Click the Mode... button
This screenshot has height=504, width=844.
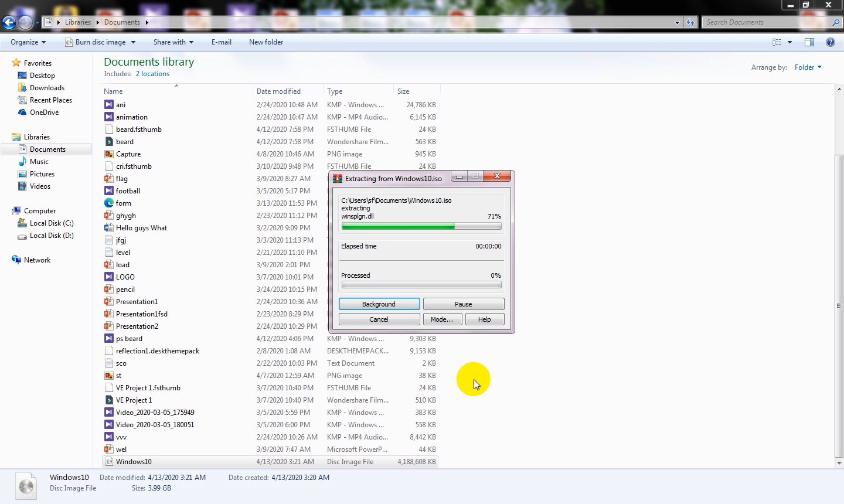(x=442, y=319)
